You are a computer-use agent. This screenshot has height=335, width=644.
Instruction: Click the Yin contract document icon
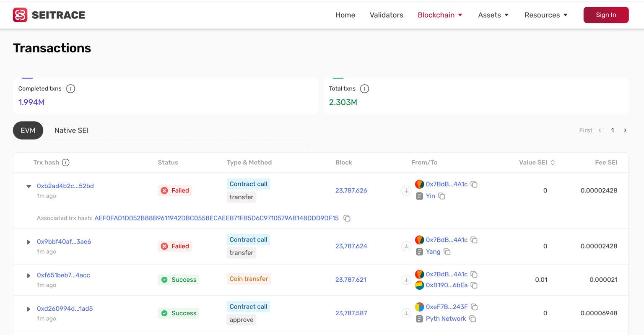pos(419,196)
